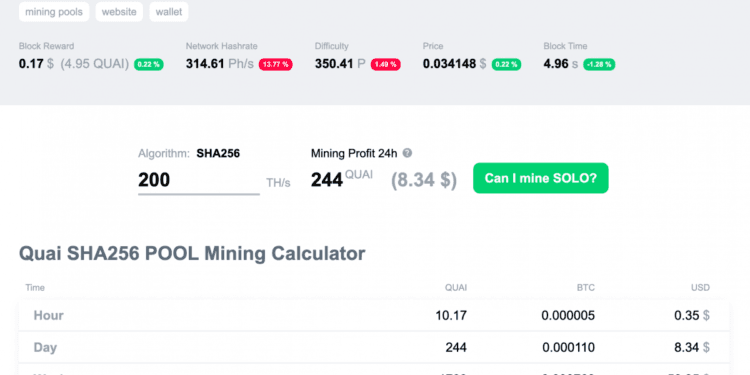This screenshot has height=375, width=750.
Task: Select the Day row BTC value 0.000110
Action: pos(569,347)
